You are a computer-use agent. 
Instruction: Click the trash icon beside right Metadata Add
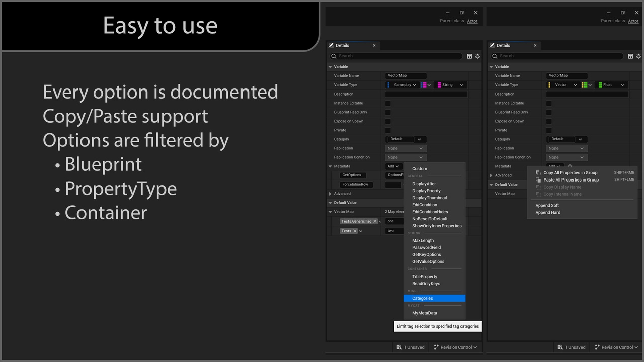(x=570, y=166)
